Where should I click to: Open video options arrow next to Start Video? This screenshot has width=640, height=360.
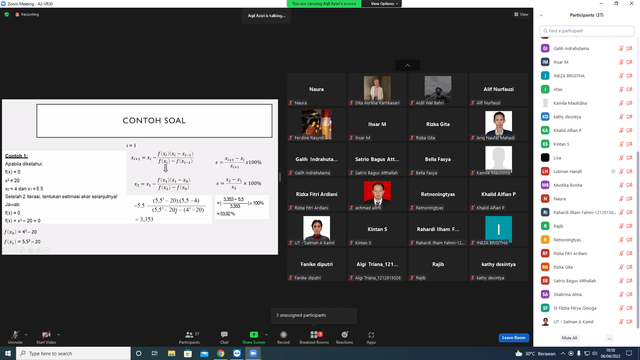[59, 335]
